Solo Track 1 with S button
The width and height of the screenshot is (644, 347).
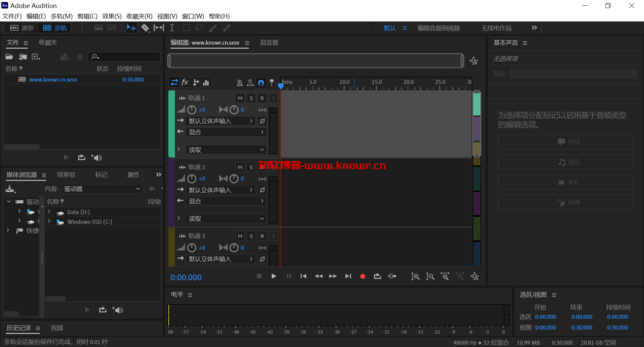(x=251, y=98)
